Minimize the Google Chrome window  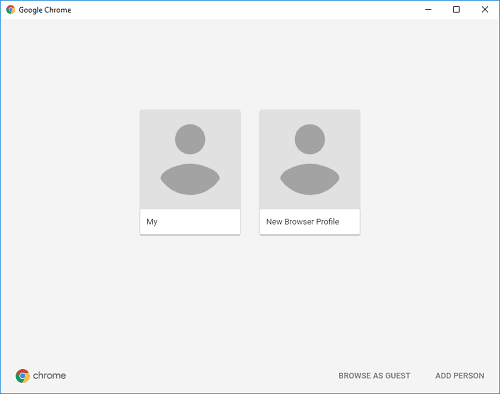coord(428,10)
